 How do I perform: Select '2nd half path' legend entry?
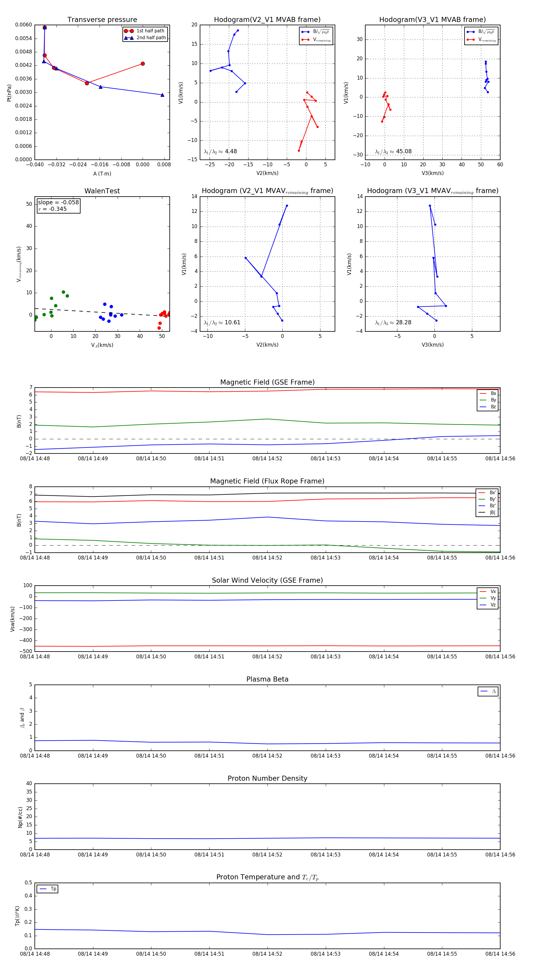coord(145,38)
